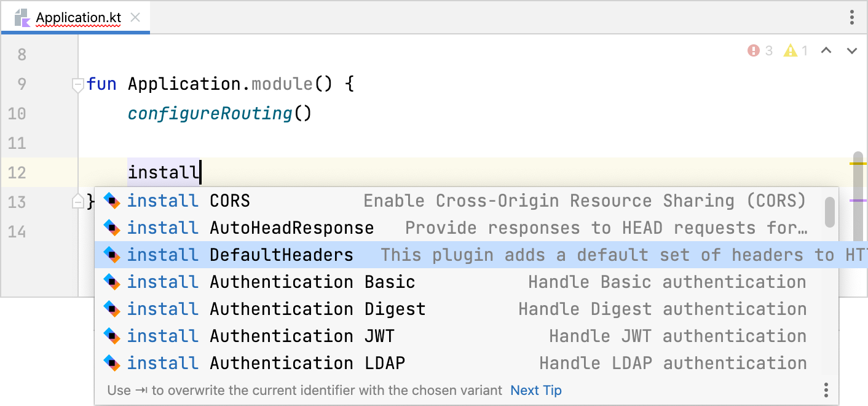Close the Application.kt tab
The width and height of the screenshot is (868, 406).
tap(135, 18)
